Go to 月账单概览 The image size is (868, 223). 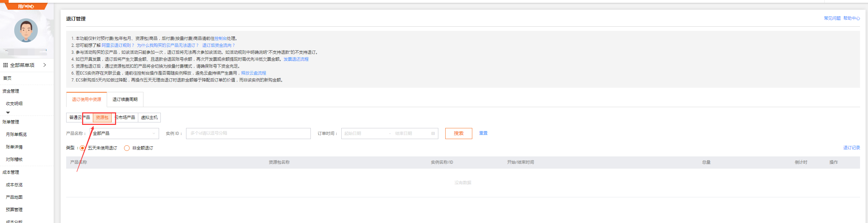[16, 135]
